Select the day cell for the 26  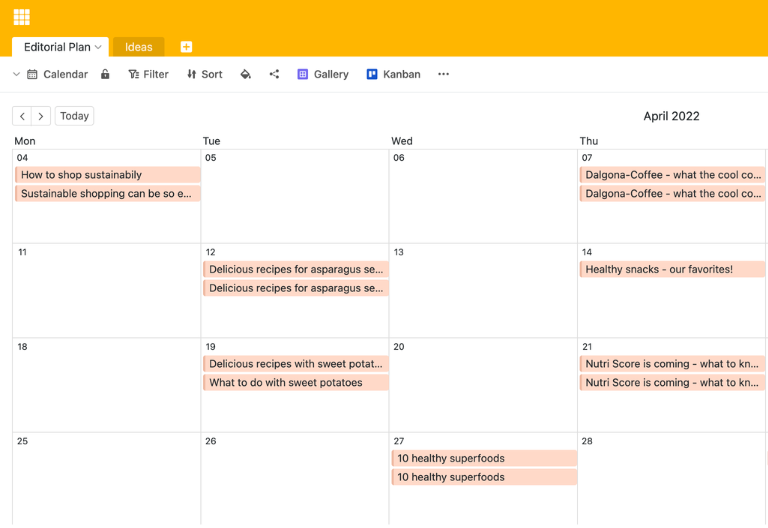pos(295,480)
